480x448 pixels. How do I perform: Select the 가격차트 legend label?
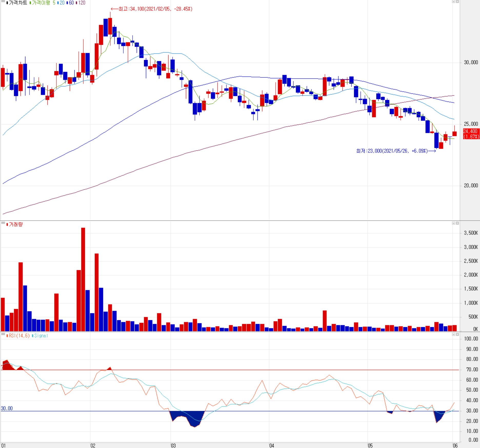pyautogui.click(x=17, y=3)
